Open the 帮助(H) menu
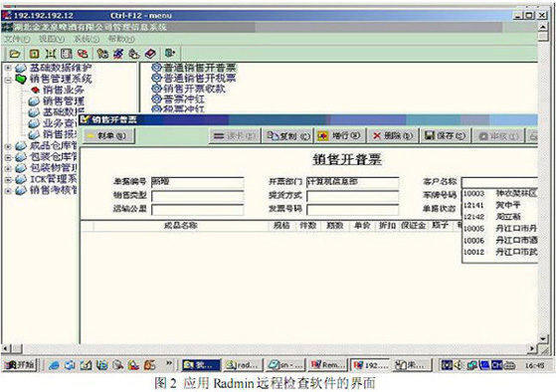This screenshot has height=392, width=556. coord(121,39)
